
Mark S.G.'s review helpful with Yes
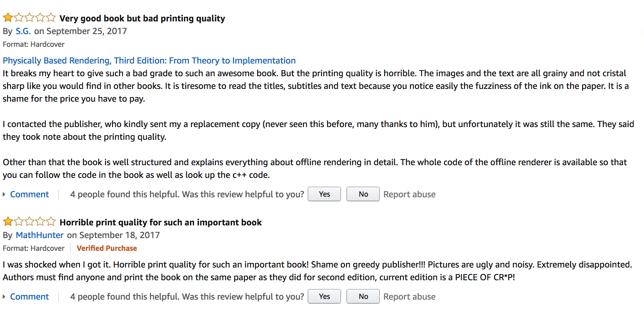[324, 194]
